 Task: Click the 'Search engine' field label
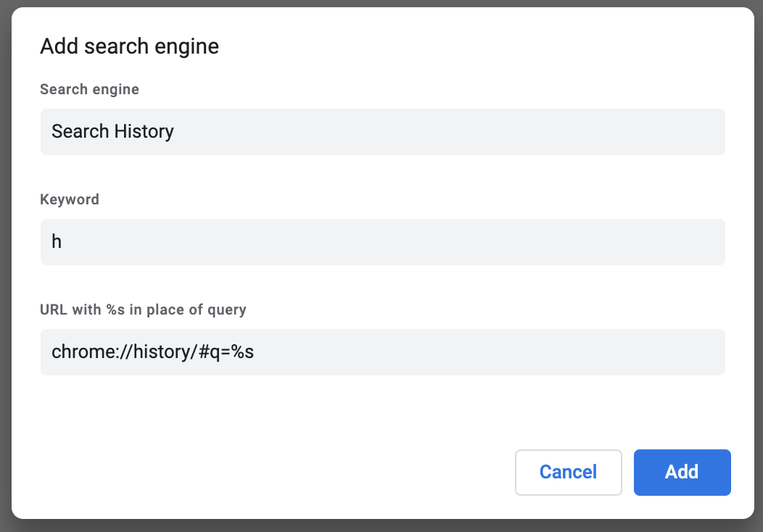89,89
